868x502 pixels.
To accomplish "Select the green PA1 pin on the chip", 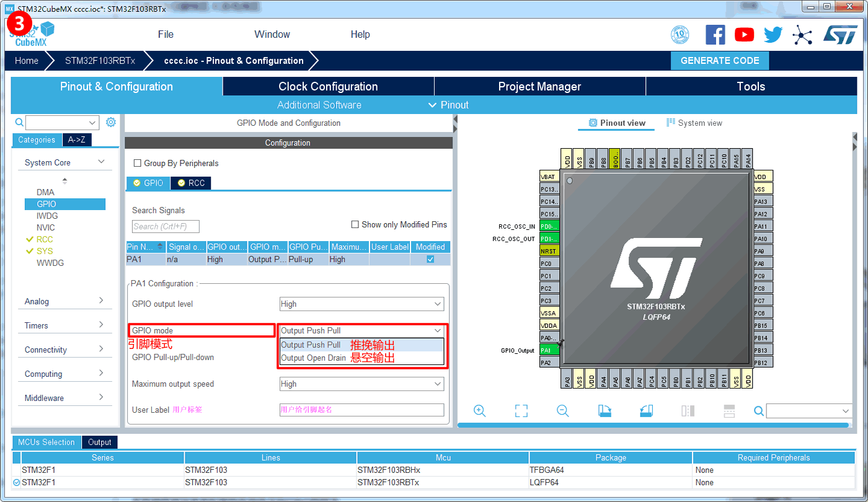I will pos(549,350).
